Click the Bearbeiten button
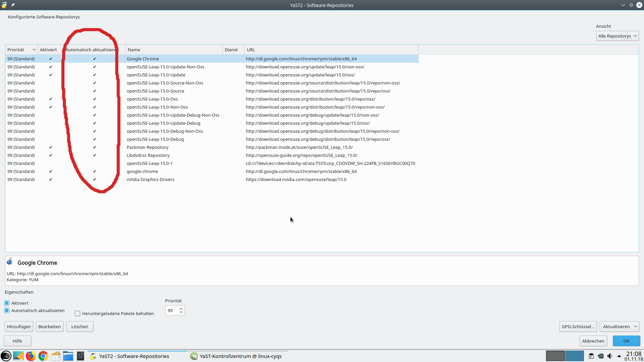 50,326
